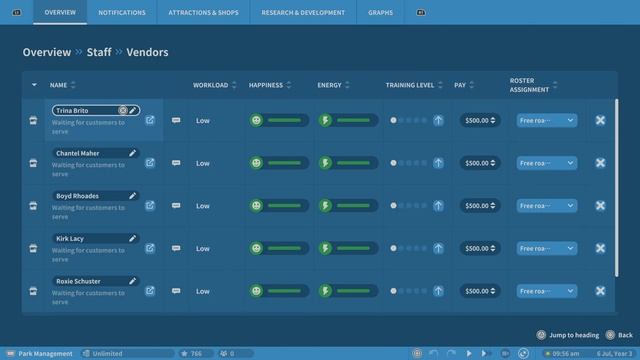Fire Boyd Rhoades with X button
Viewport: 640px width, 360px height.
pos(600,206)
